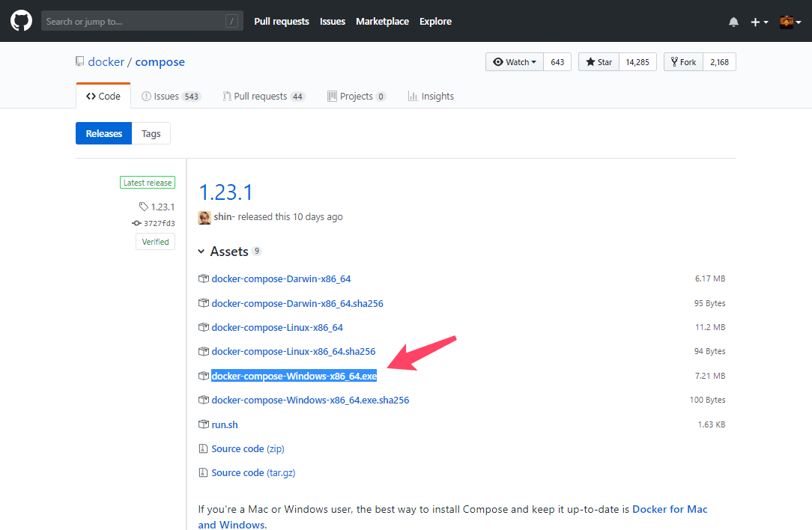Switch to the Insights tab
Image resolution: width=812 pixels, height=530 pixels.
(x=431, y=97)
